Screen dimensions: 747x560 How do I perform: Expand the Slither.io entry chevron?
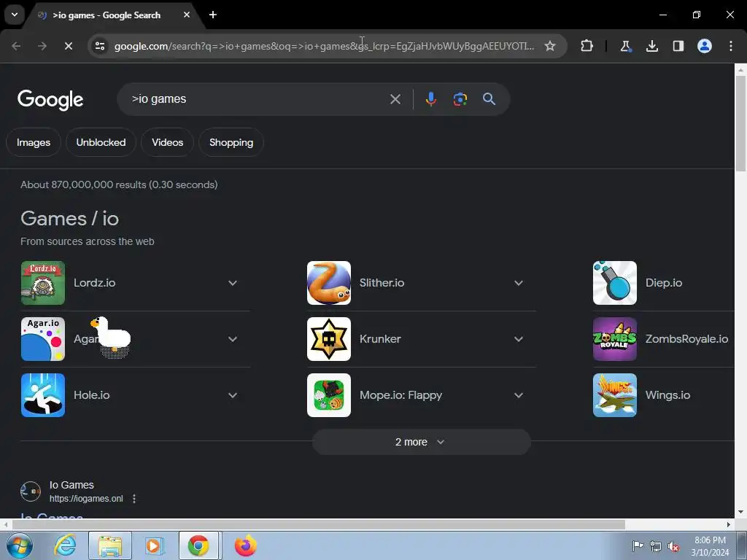tap(519, 283)
